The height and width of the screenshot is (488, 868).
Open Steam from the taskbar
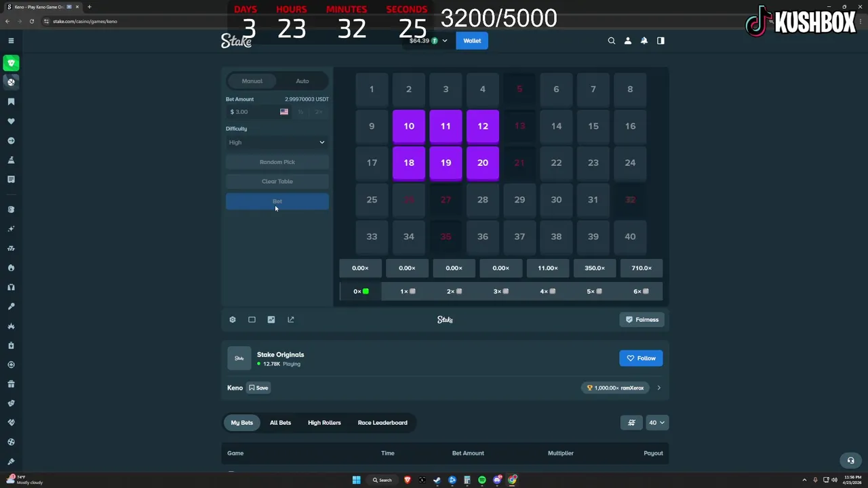pos(437,480)
